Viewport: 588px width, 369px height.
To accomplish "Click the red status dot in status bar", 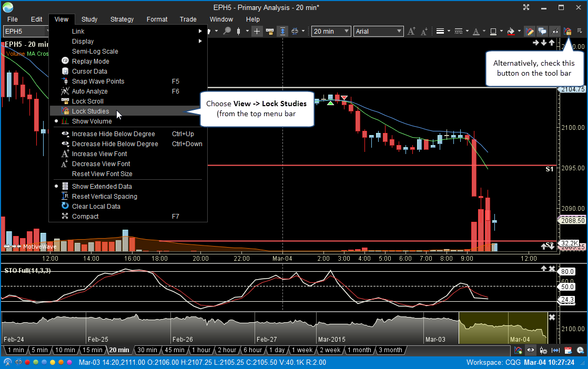I will [x=27, y=362].
